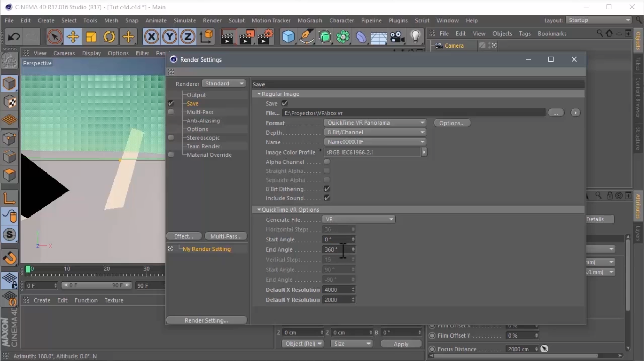Open the Simulate menu

(184, 20)
